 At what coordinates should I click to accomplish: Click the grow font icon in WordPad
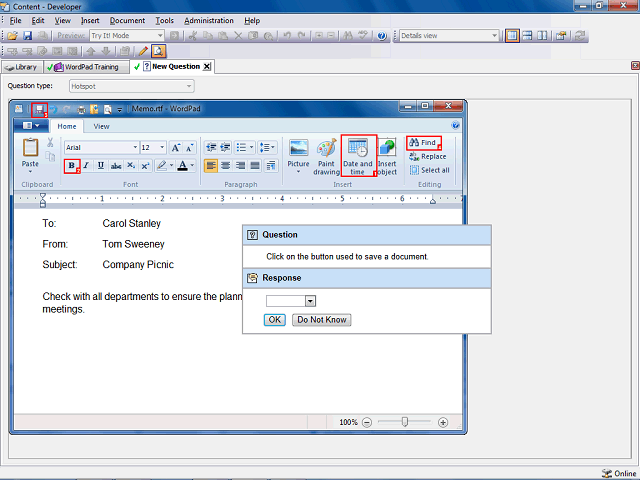tap(176, 147)
